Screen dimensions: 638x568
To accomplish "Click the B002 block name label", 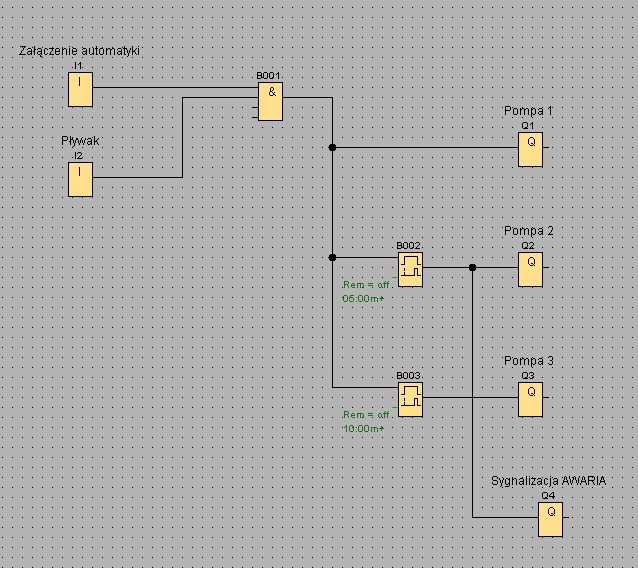I will click(x=408, y=245).
